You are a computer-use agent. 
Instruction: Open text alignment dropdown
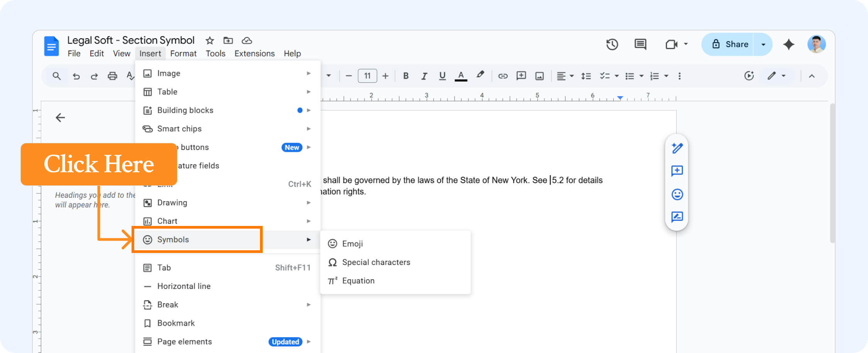click(565, 76)
